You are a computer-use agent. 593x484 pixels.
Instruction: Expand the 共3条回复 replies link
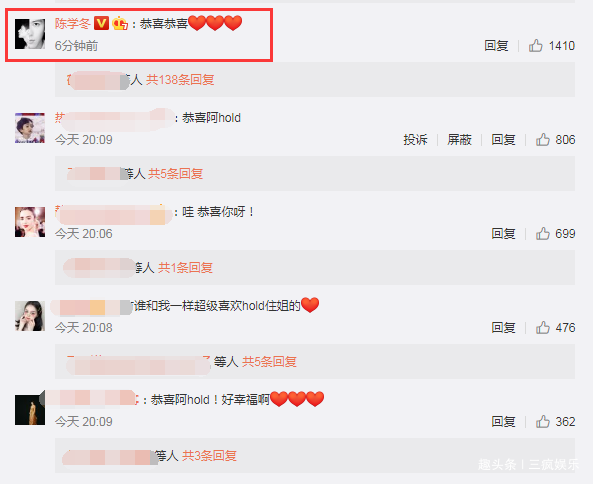(210, 456)
